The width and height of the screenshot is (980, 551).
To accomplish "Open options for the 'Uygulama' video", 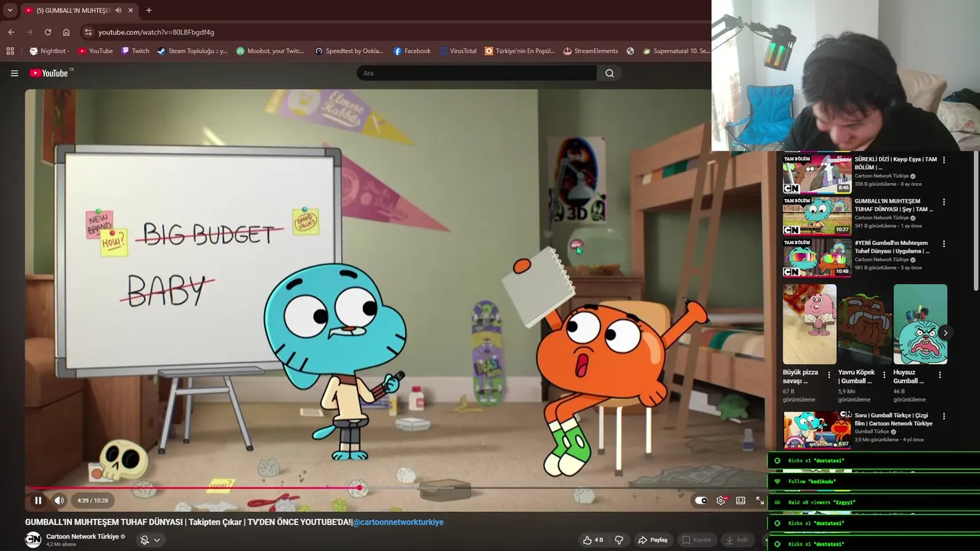I will (943, 243).
